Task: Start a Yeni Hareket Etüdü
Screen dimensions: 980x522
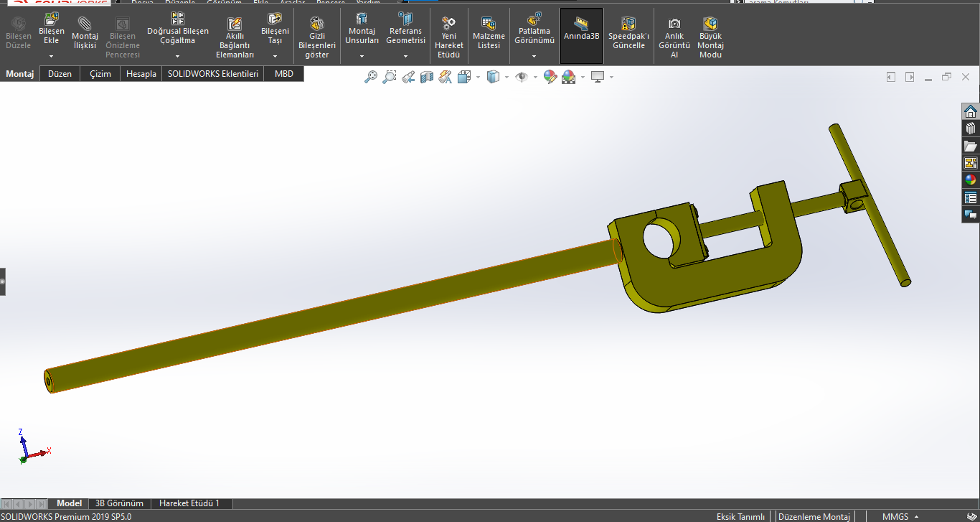Action: click(x=449, y=37)
